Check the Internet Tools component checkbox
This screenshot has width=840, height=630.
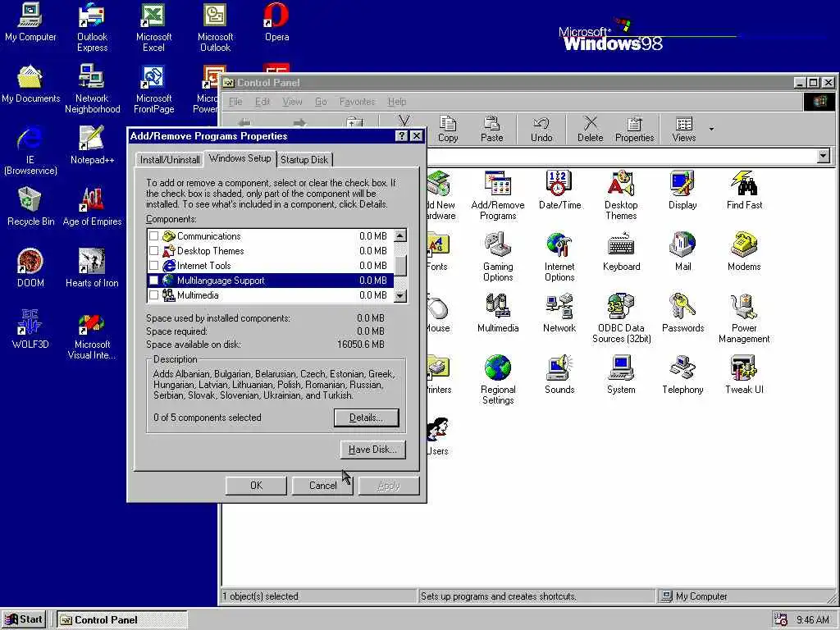tap(153, 266)
